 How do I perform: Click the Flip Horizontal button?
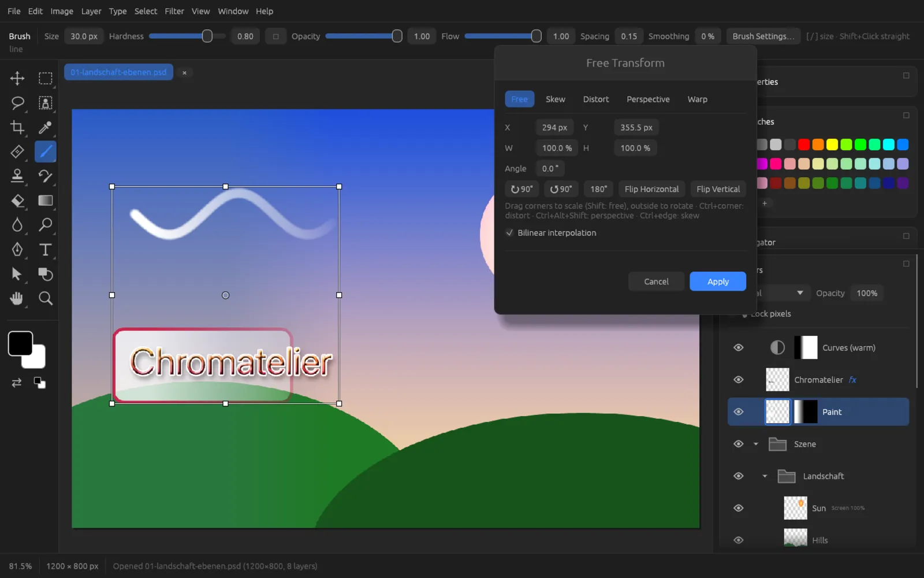point(651,189)
